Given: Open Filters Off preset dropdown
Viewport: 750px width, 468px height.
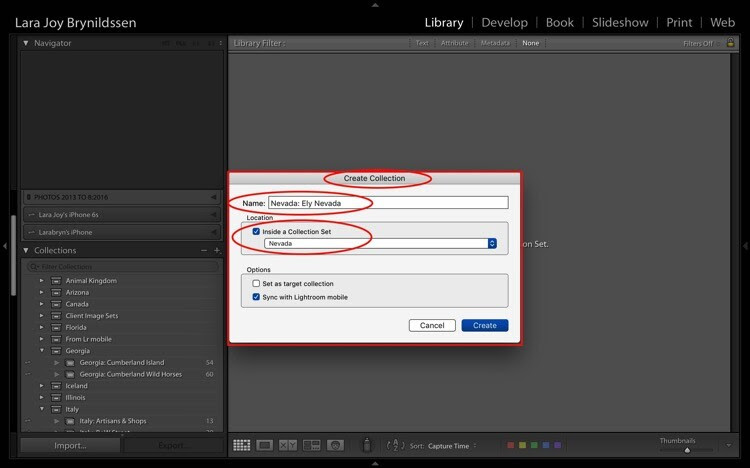Looking at the screenshot, I should pyautogui.click(x=701, y=44).
